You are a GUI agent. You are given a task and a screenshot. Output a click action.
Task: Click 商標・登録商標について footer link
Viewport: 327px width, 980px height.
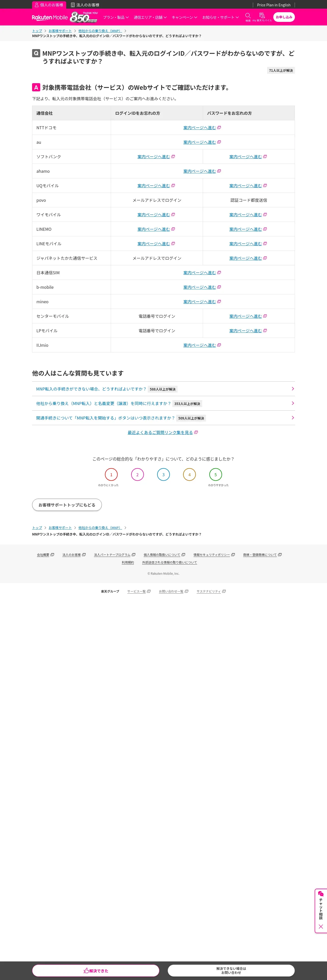click(262, 555)
